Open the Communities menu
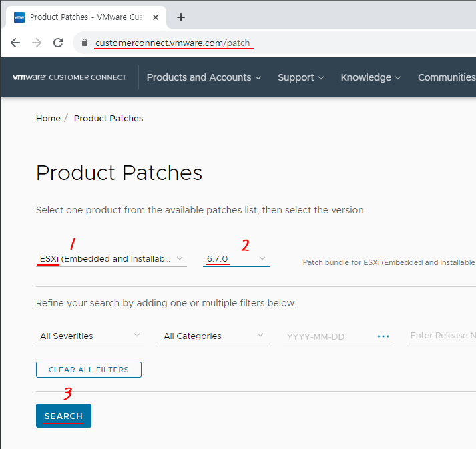This screenshot has height=449, width=476. point(447,77)
